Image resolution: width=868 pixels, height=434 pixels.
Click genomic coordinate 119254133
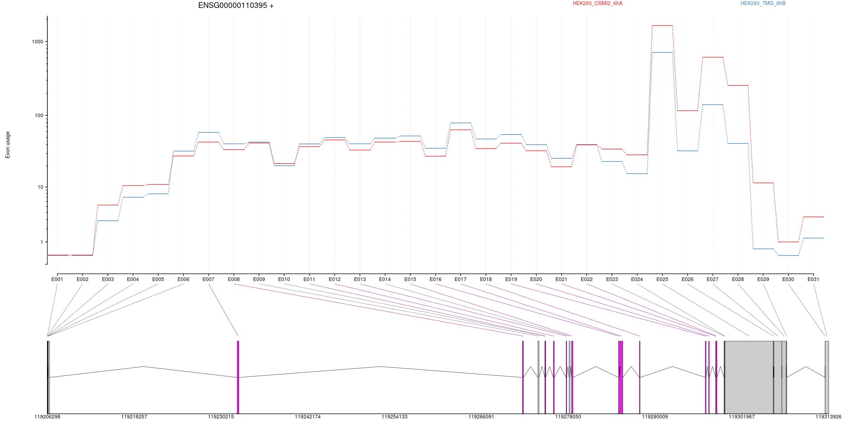click(x=395, y=417)
